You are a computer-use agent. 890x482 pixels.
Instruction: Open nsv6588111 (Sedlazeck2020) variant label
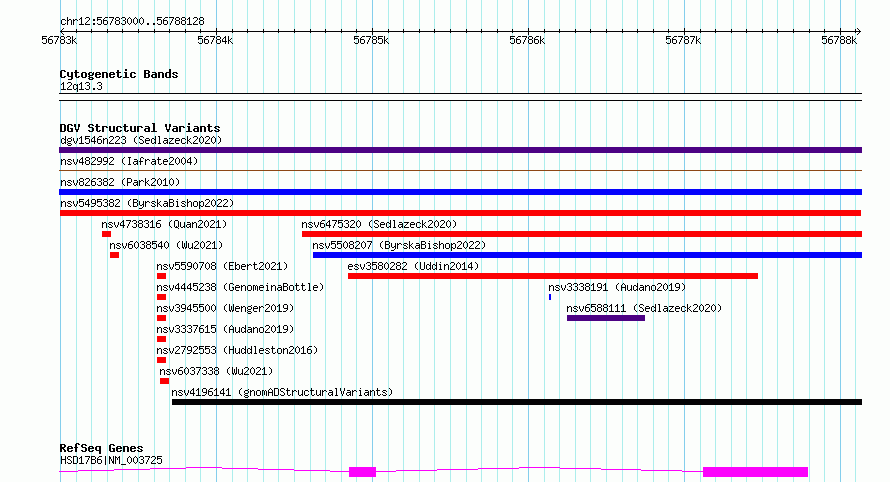644,308
